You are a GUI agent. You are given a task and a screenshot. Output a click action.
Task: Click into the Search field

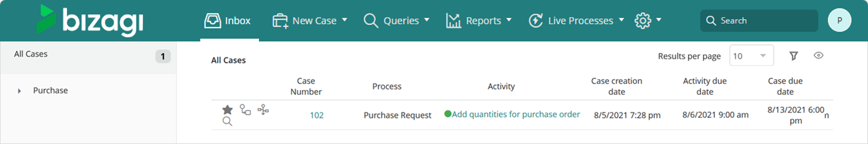tap(759, 21)
